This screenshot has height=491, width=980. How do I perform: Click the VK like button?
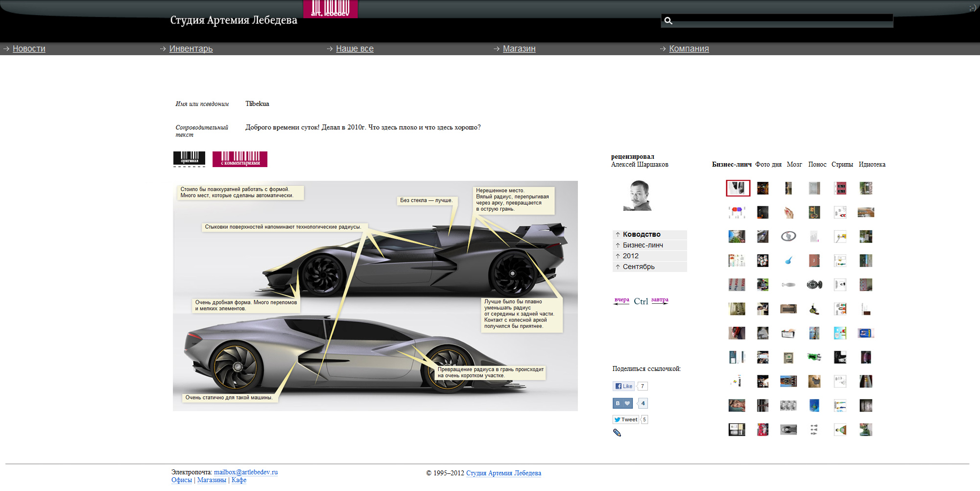click(622, 403)
